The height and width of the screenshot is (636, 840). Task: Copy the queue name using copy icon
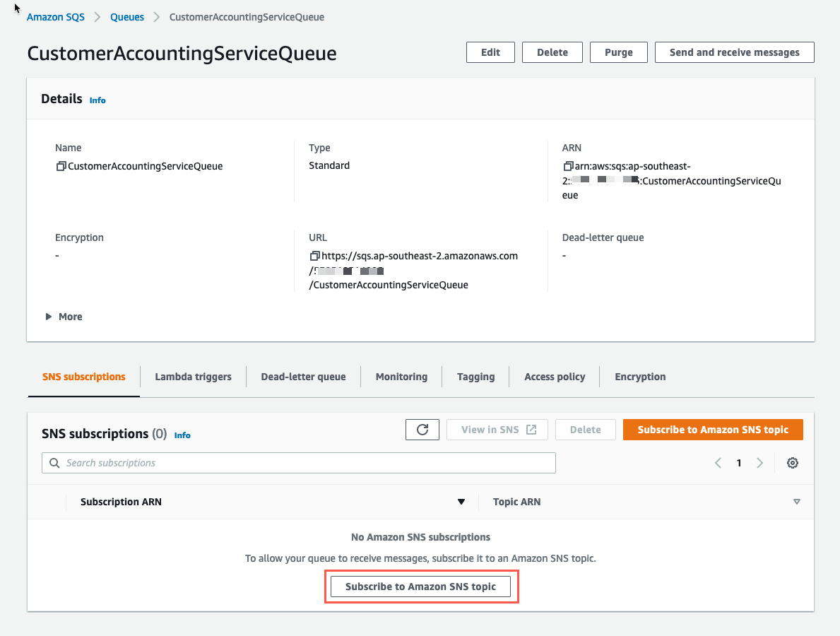click(61, 166)
